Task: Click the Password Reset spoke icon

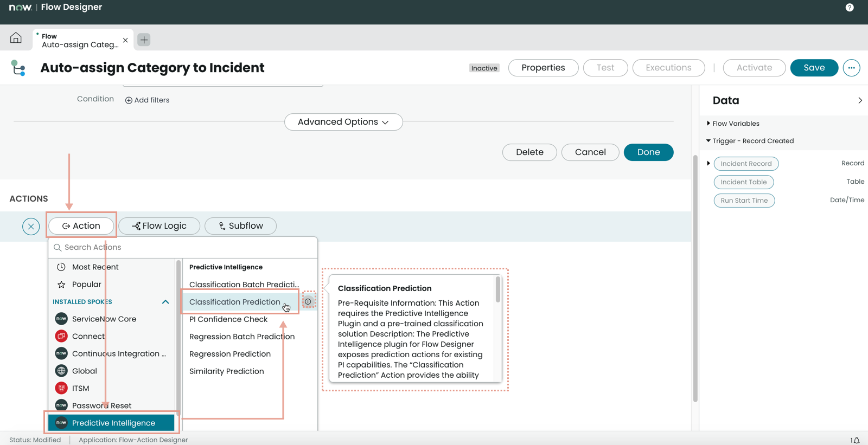Action: pyautogui.click(x=61, y=405)
